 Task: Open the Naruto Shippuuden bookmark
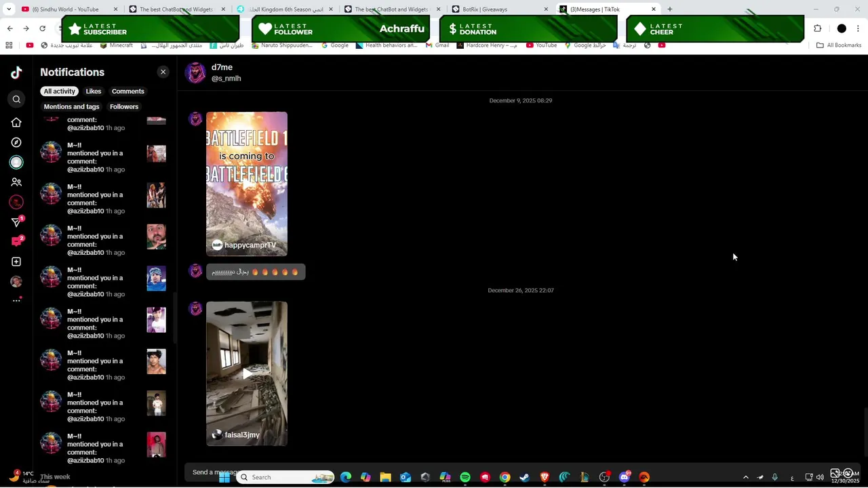point(282,45)
